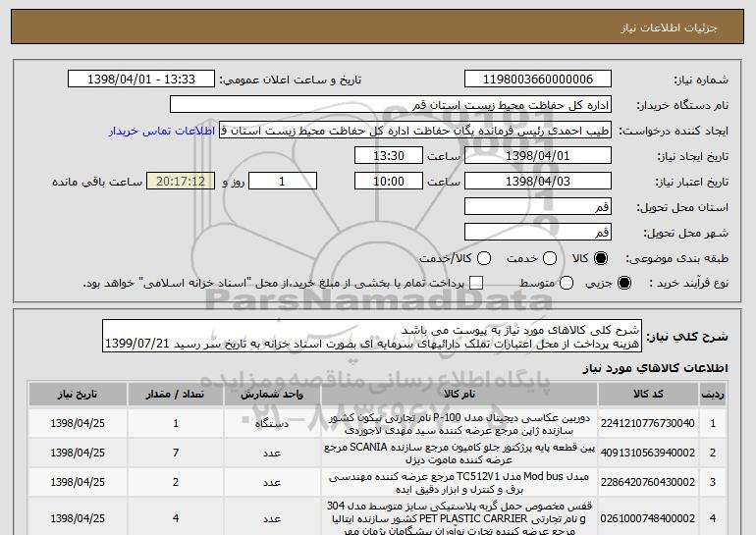Click the شماره نیاز field 1198003660000006

tap(538, 80)
